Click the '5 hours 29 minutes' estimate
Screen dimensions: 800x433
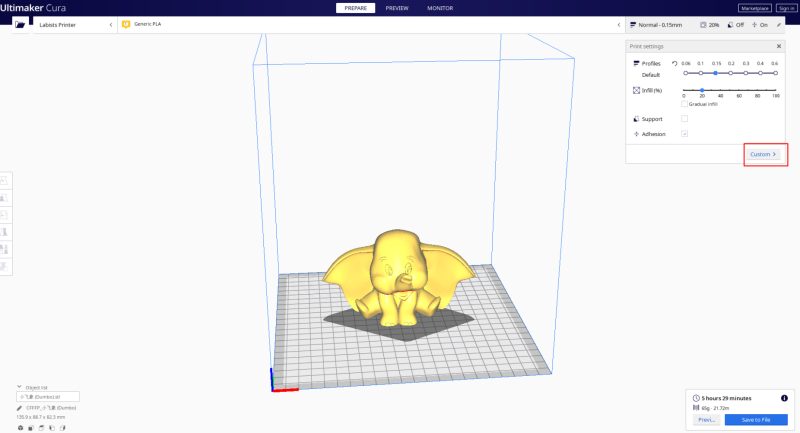pyautogui.click(x=727, y=398)
